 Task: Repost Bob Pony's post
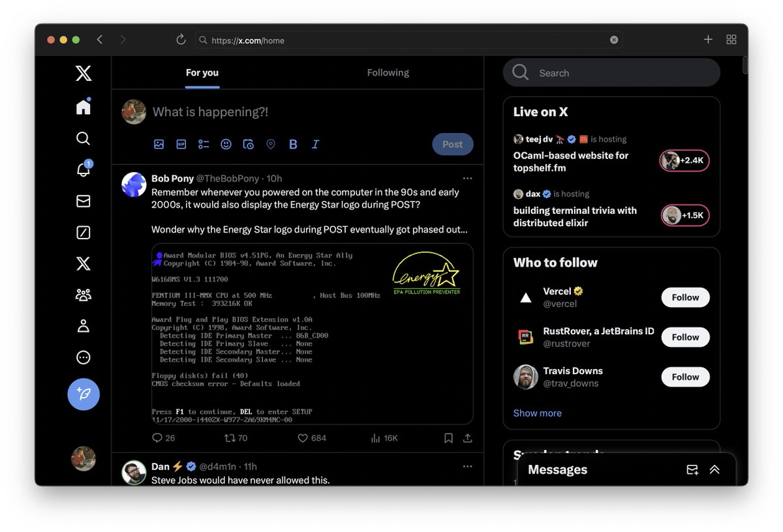pos(236,438)
